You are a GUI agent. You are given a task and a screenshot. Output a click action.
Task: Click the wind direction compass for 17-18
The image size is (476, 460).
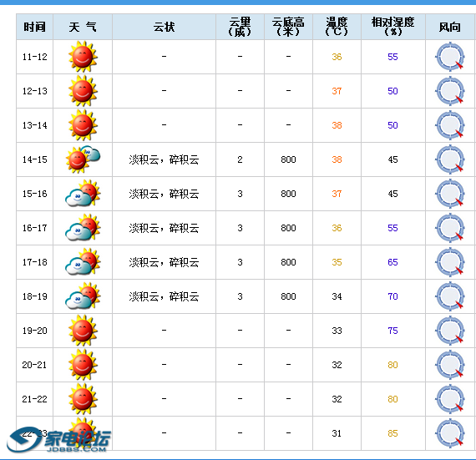[450, 262]
